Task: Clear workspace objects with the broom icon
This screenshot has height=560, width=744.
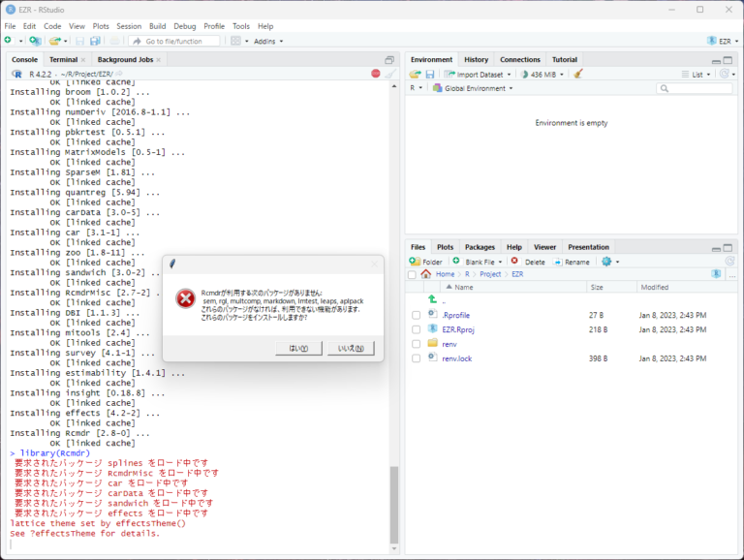Action: [x=578, y=74]
